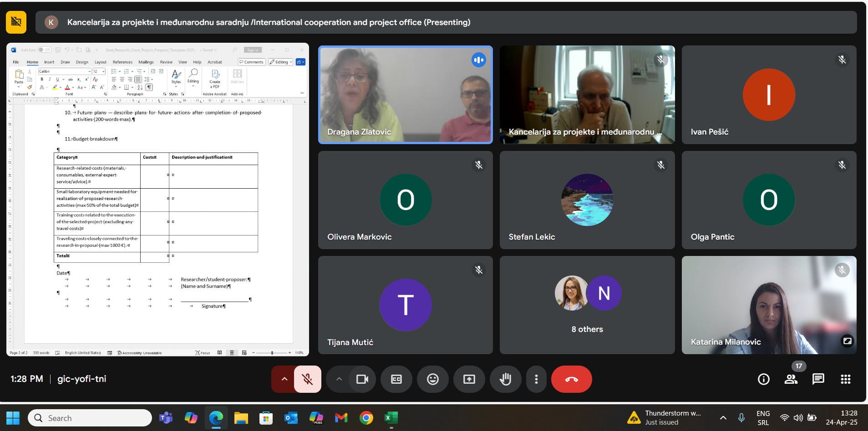Click the raise hand icon
Screen dimensions: 868x431
coord(505,379)
